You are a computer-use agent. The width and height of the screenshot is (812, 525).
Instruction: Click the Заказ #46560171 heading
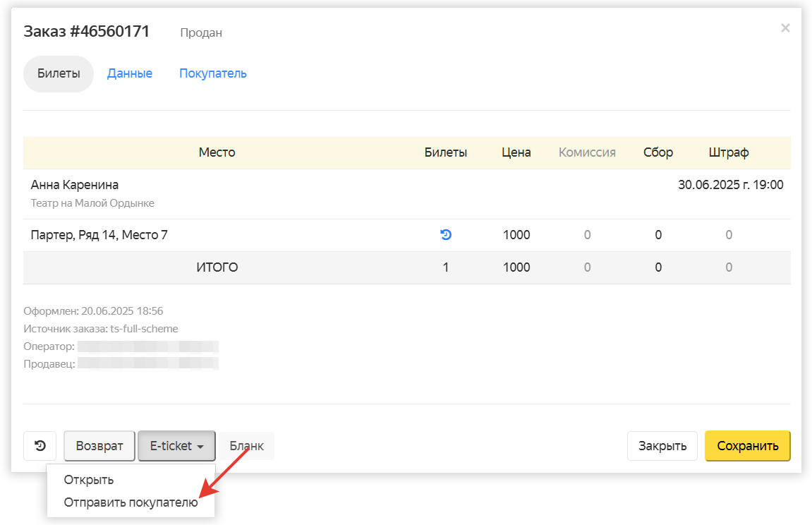[x=87, y=32]
